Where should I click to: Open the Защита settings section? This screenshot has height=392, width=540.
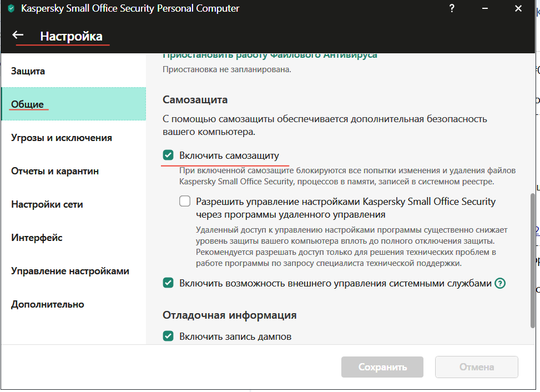point(73,71)
